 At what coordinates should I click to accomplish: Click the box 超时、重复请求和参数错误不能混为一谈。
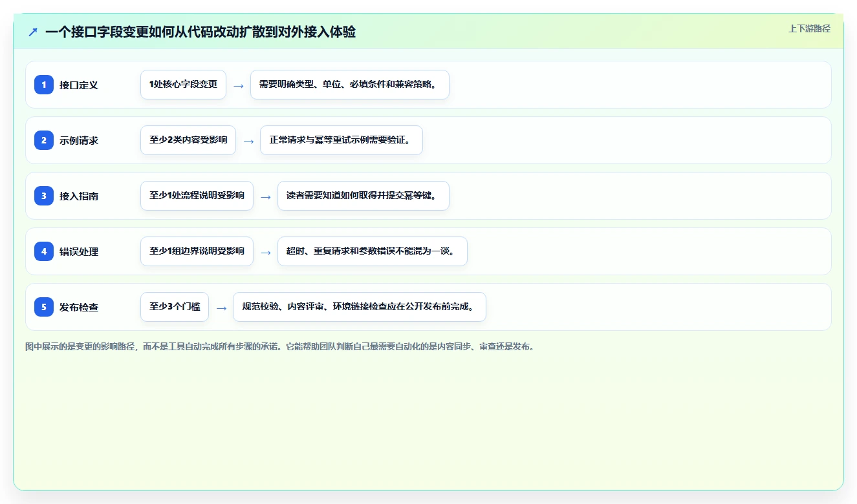click(x=373, y=251)
